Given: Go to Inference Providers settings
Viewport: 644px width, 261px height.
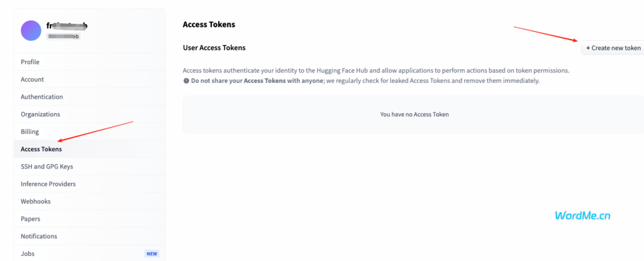Looking at the screenshot, I should (x=89, y=184).
